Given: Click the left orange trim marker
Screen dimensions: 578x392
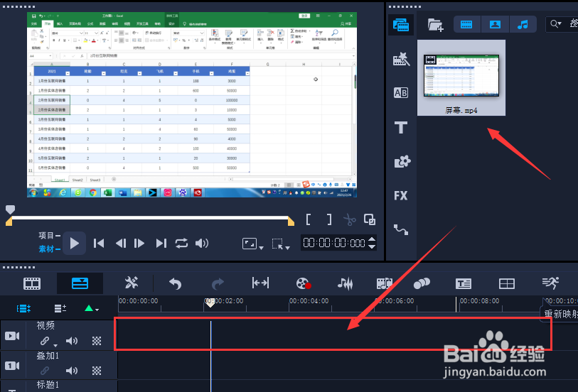Looking at the screenshot, I should [x=9, y=221].
